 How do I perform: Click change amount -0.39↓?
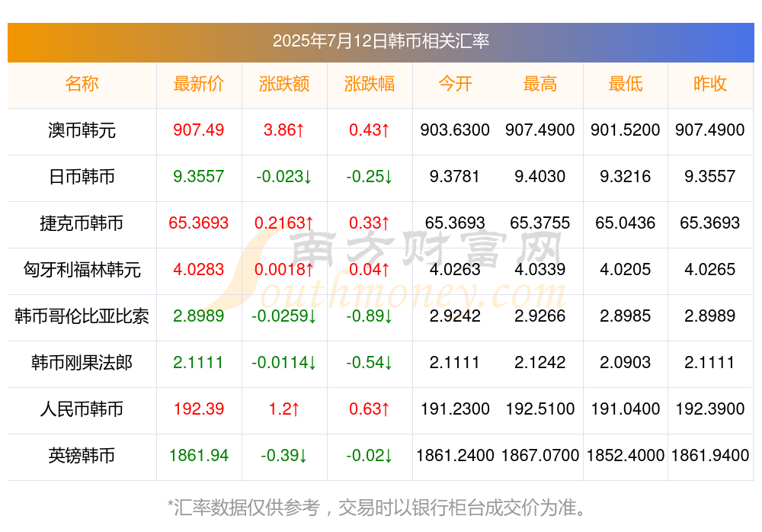click(x=284, y=455)
